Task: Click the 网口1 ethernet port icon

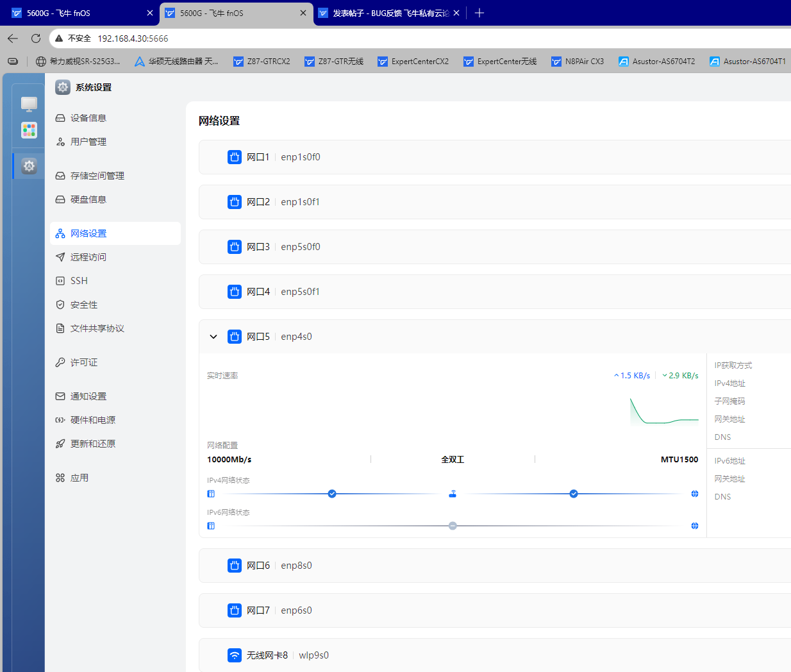Action: 235,157
